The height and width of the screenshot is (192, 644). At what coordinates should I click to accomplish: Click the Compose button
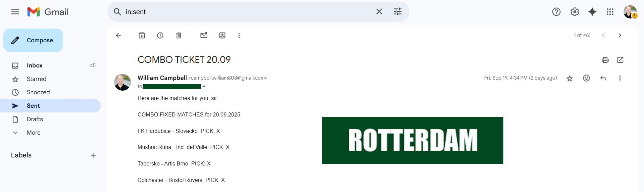point(33,40)
